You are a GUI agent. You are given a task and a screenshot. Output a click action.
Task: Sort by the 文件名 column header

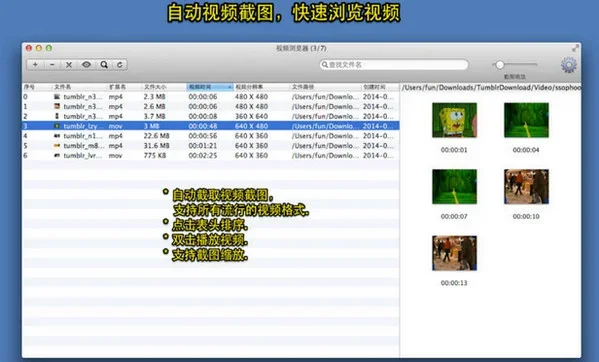[x=63, y=87]
